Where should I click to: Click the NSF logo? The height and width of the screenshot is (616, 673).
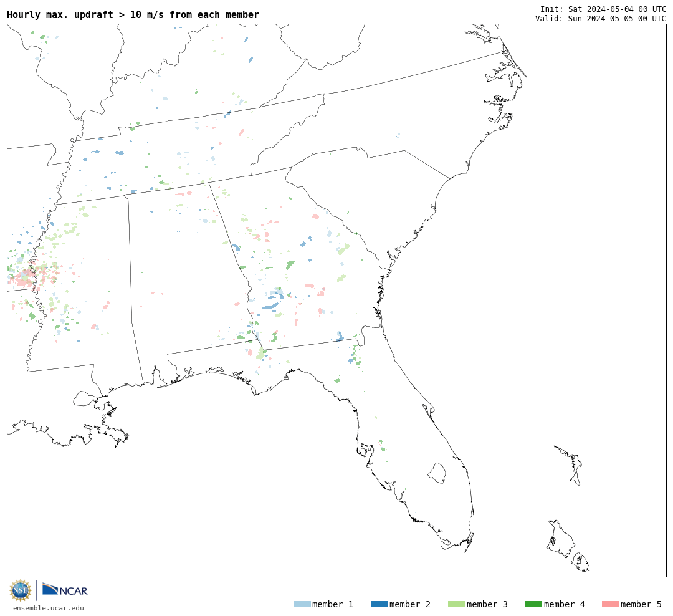click(x=20, y=590)
